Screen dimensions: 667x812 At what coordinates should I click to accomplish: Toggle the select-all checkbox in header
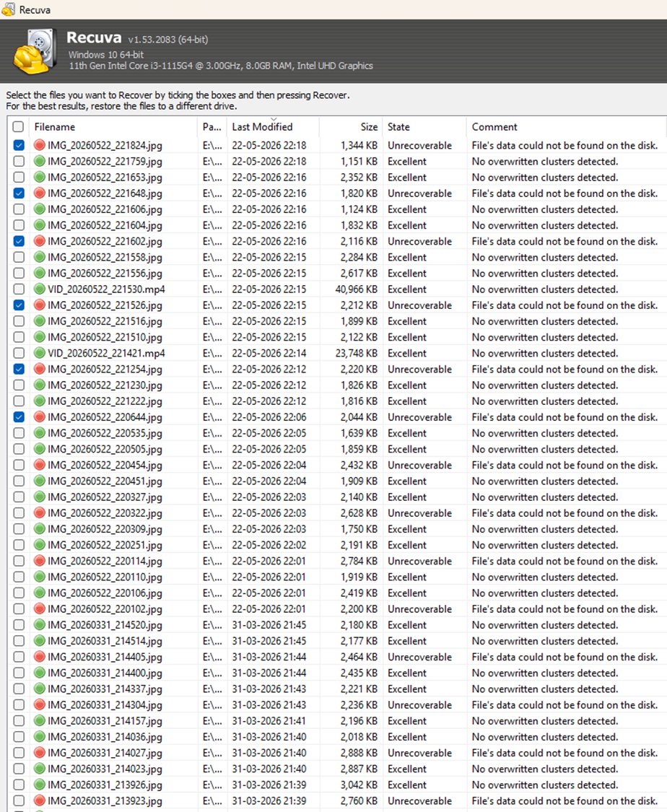(x=18, y=127)
